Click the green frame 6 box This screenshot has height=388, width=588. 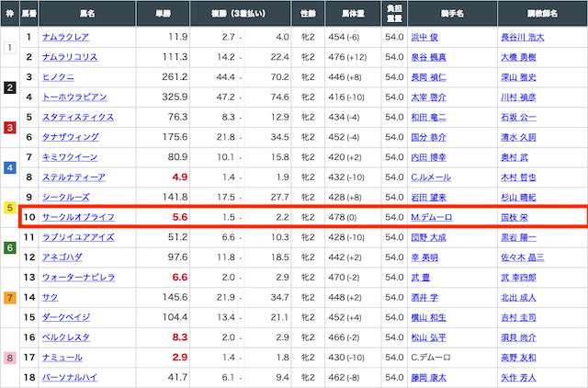click(x=9, y=247)
